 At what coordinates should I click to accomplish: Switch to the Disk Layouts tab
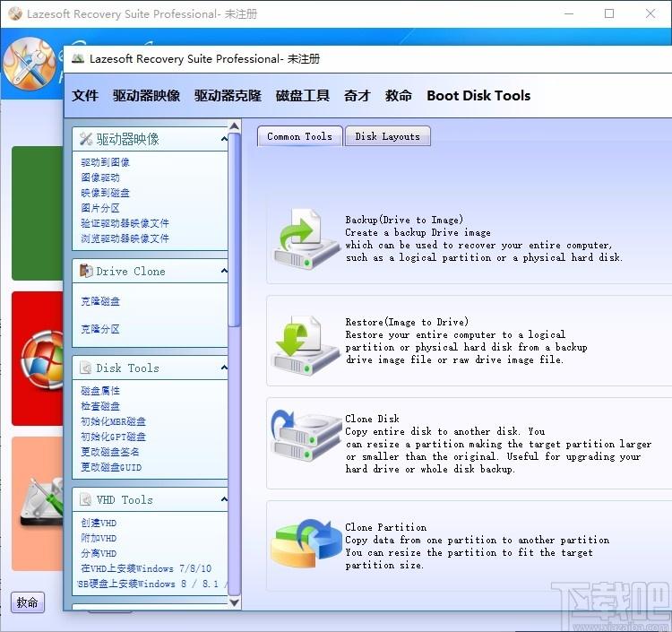(387, 136)
